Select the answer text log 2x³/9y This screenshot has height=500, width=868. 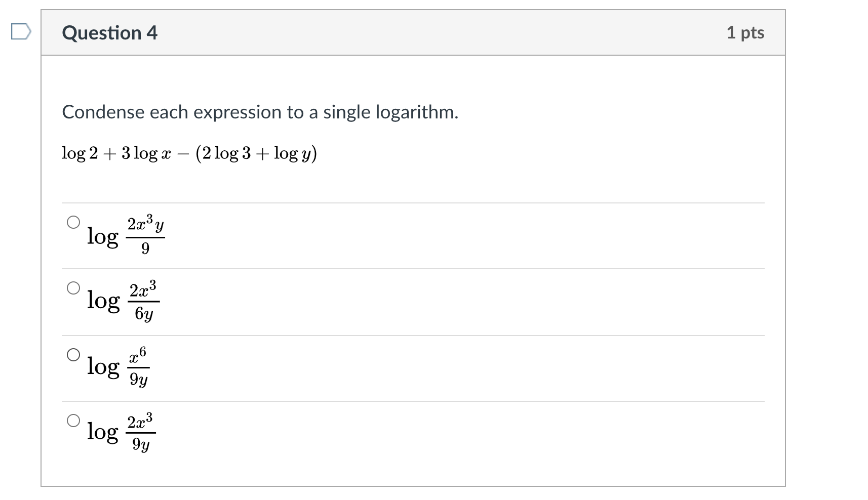tap(122, 432)
